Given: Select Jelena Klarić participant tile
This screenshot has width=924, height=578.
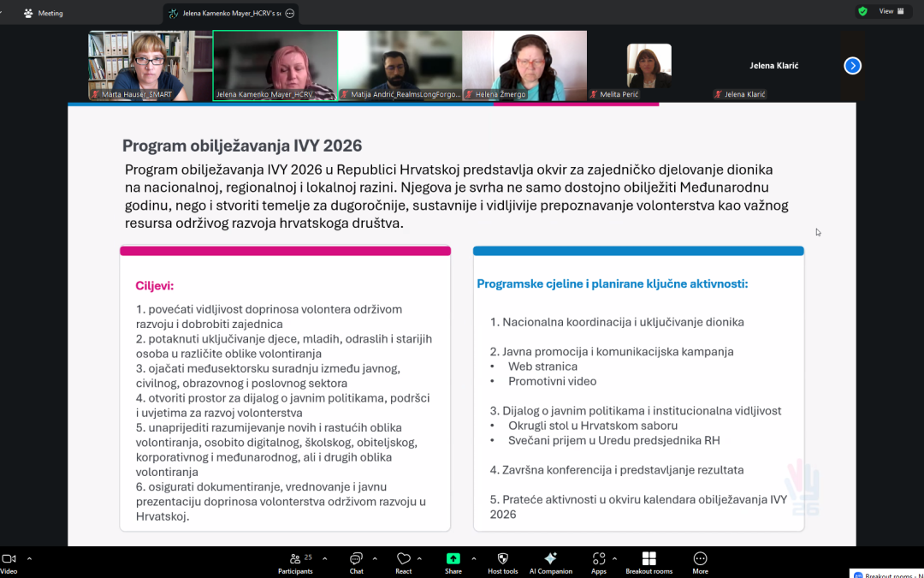Looking at the screenshot, I should point(773,65).
